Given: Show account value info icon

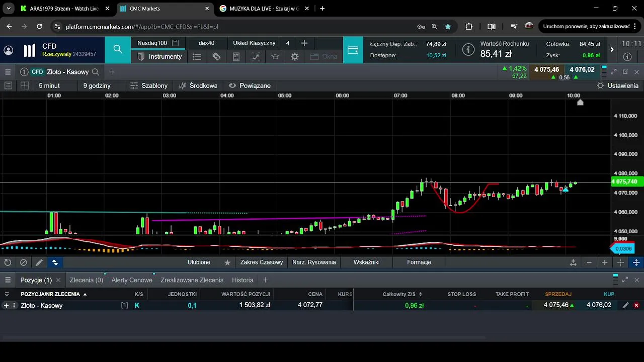Looking at the screenshot, I should 468,50.
